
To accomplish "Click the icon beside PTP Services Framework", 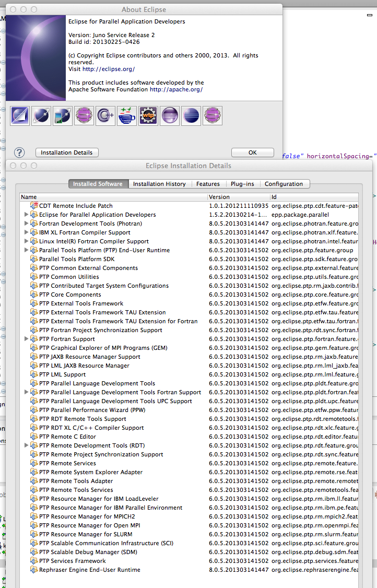I will click(34, 561).
